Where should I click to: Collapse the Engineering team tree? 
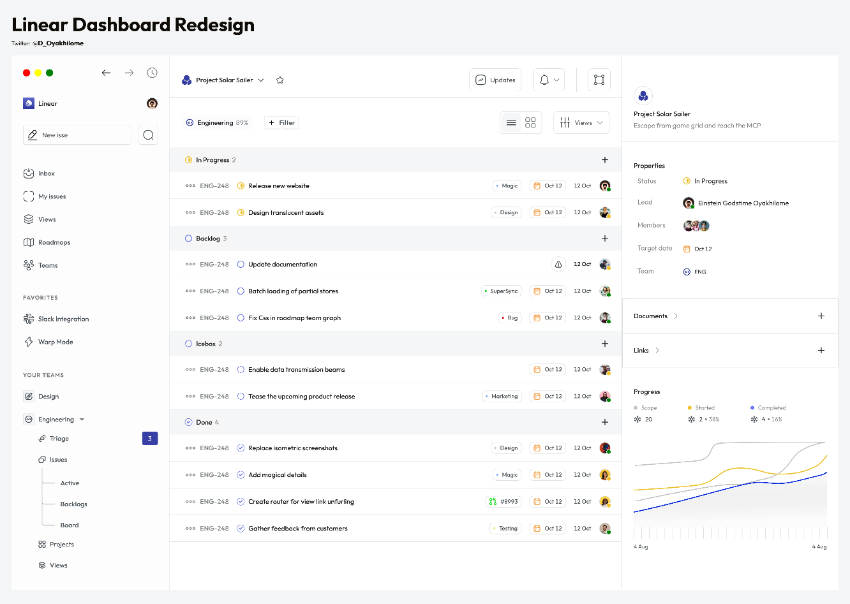click(x=82, y=420)
